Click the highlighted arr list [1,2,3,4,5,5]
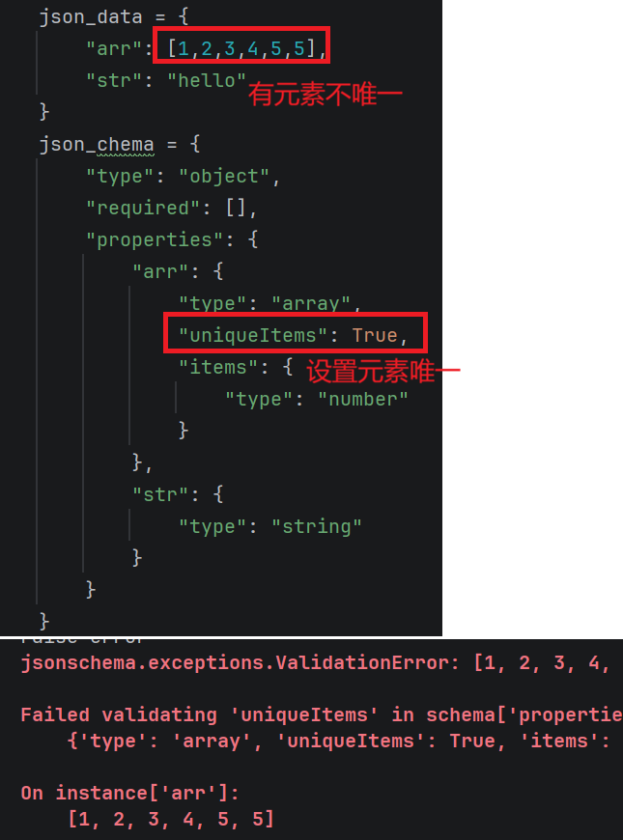623x840 pixels. click(x=241, y=48)
